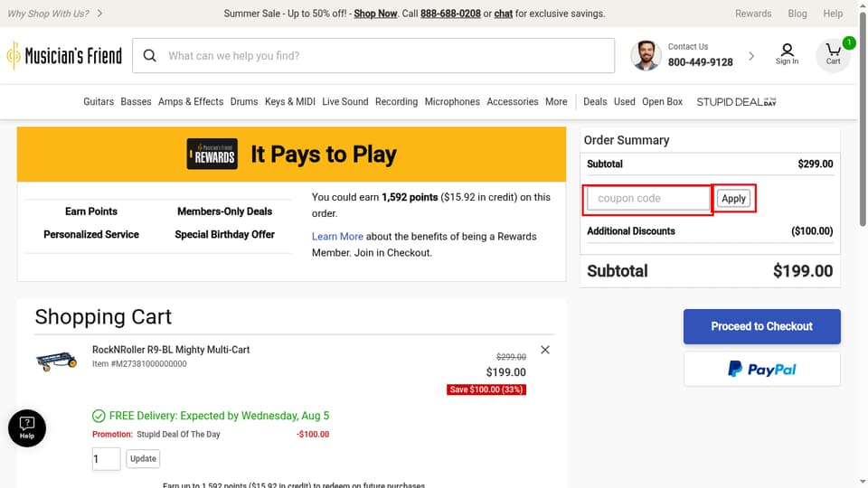868x488 pixels.
Task: Open the Accessories menu
Action: click(513, 102)
